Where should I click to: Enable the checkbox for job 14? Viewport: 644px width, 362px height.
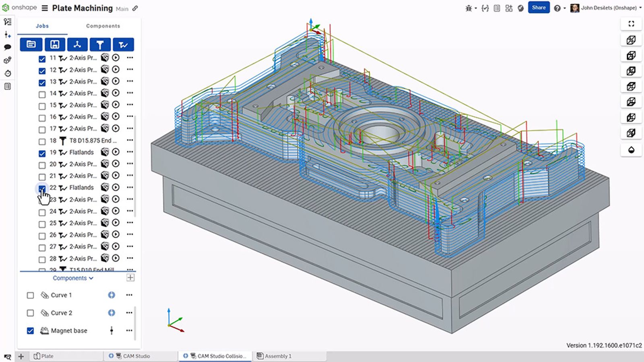(x=42, y=94)
